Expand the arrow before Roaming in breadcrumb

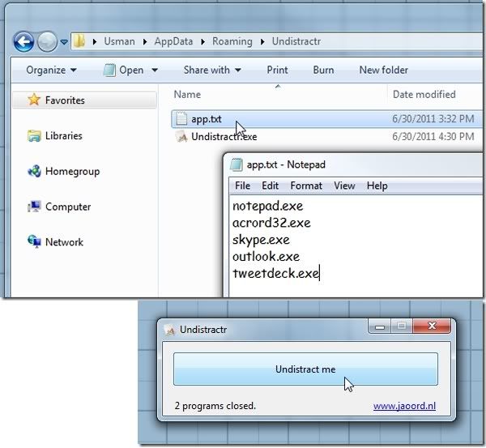202,41
